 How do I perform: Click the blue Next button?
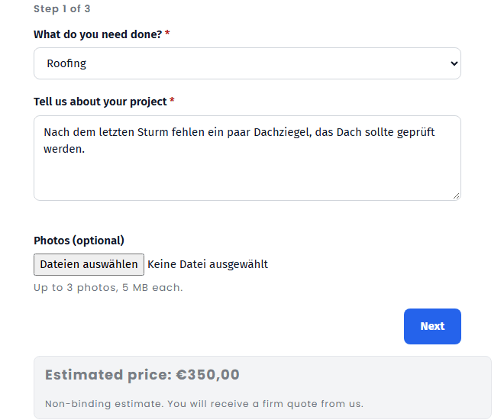pyautogui.click(x=432, y=326)
